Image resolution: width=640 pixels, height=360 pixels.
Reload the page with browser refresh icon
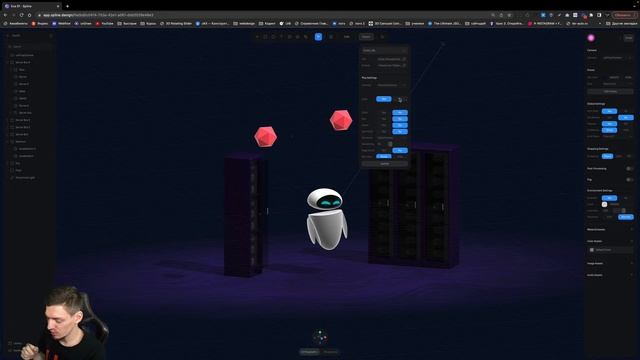click(x=21, y=15)
